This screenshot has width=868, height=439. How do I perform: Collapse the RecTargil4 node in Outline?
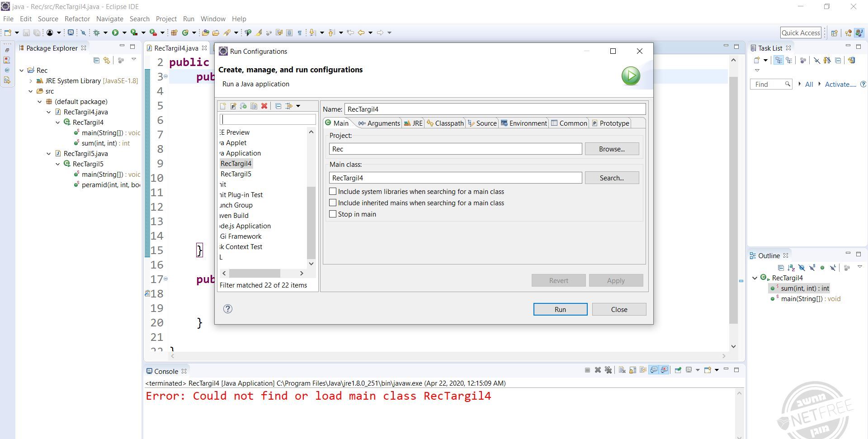click(755, 278)
